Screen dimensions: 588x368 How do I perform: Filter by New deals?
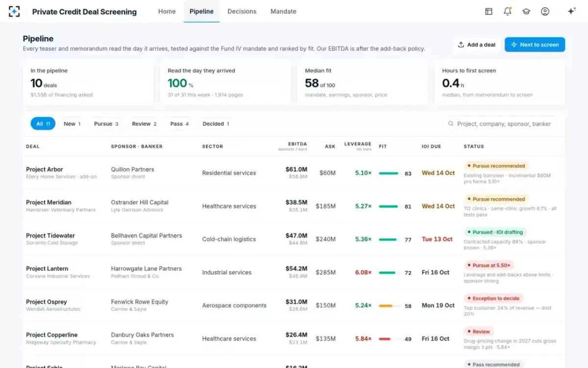(x=72, y=124)
